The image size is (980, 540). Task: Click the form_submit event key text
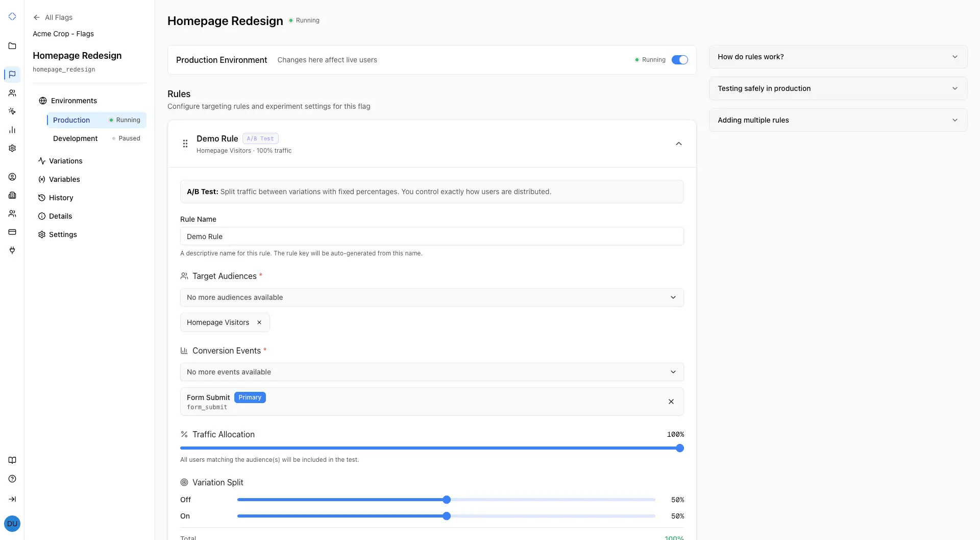click(207, 407)
